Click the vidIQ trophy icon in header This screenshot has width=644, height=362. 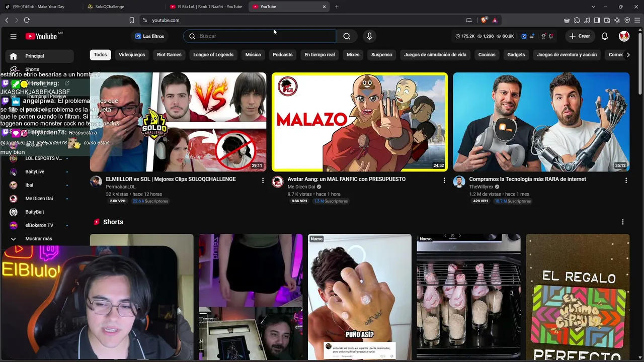click(543, 36)
